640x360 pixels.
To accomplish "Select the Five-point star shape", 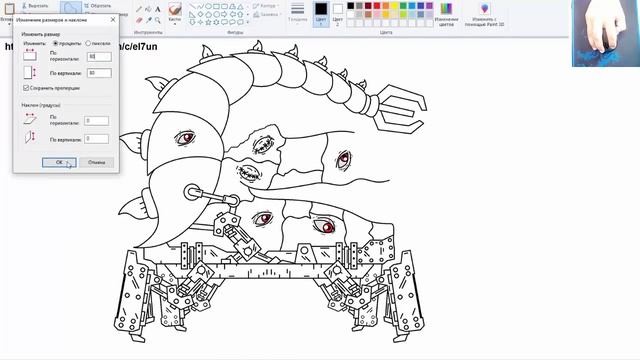I will point(208,22).
